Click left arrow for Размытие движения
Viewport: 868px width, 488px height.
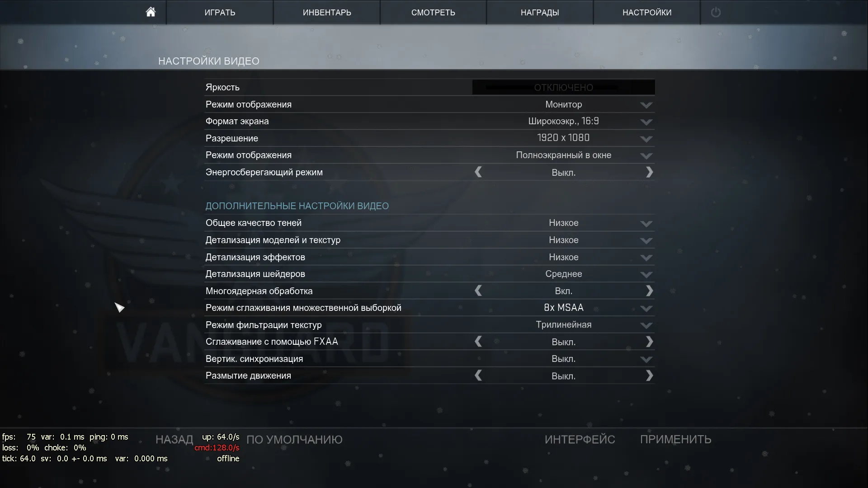478,375
